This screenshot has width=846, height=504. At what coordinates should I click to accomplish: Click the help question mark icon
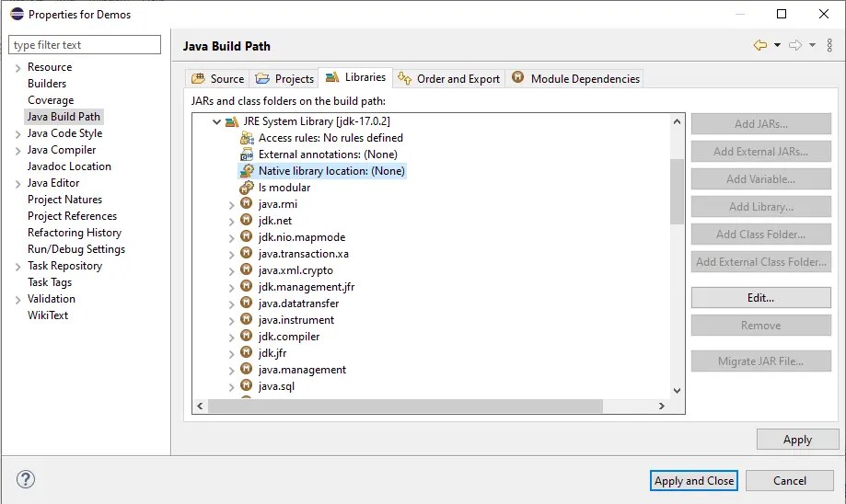pos(26,479)
